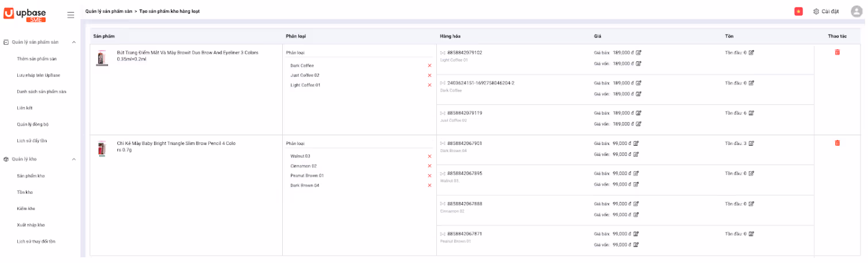Edit Giá bán for barcode 8858842067901
The height and width of the screenshot is (263, 868).
coord(636,143)
